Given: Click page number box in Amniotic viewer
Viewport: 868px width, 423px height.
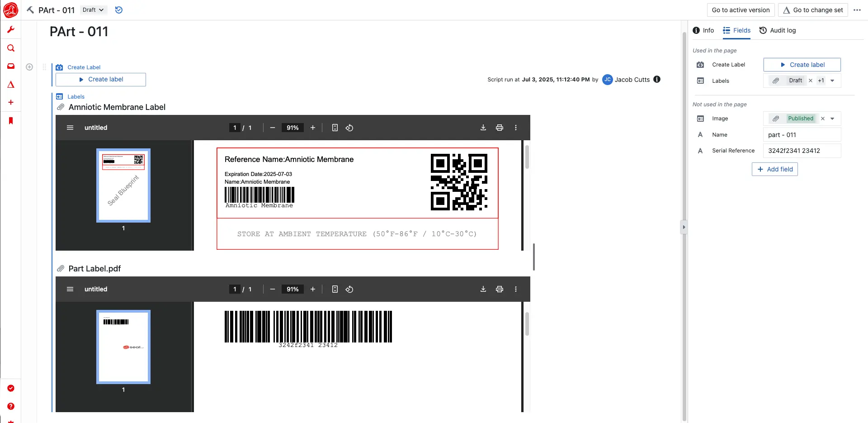Looking at the screenshot, I should click(235, 128).
